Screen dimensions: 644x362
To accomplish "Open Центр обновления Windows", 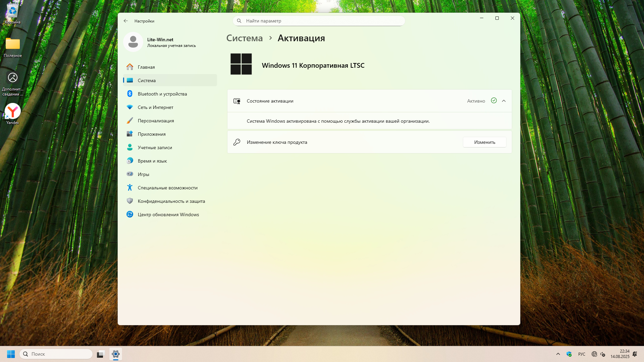I will [x=168, y=215].
